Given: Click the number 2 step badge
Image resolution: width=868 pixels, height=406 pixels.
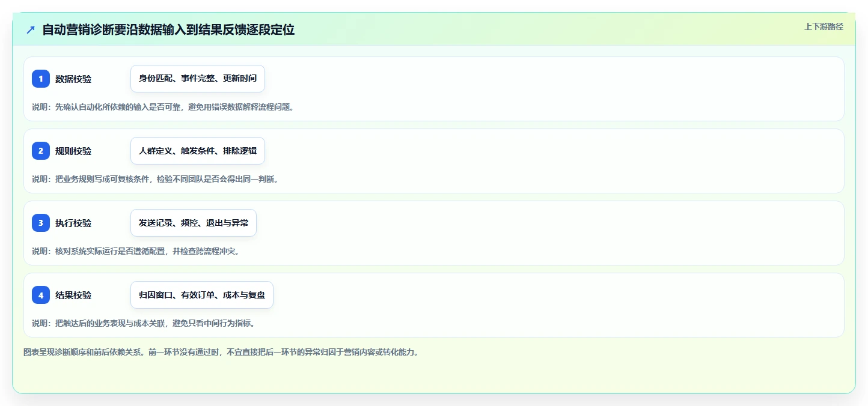Looking at the screenshot, I should point(41,151).
